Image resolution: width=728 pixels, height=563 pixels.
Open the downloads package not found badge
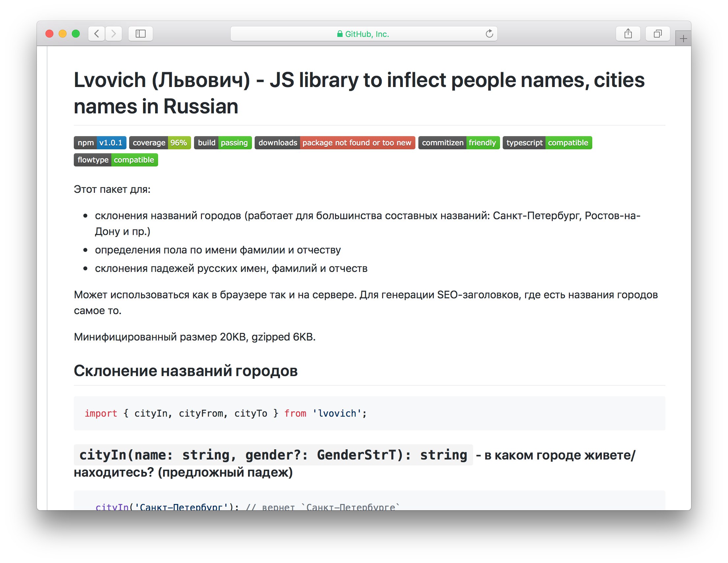pos(335,143)
